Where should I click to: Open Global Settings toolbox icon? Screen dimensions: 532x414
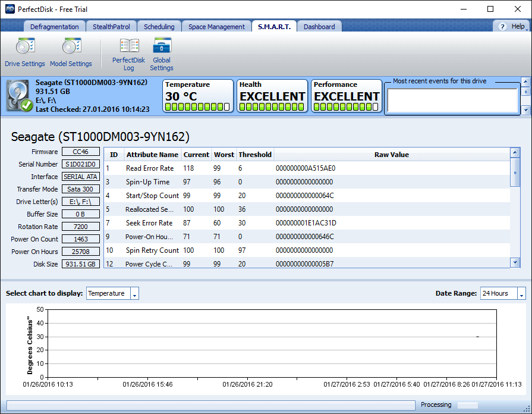click(162, 46)
